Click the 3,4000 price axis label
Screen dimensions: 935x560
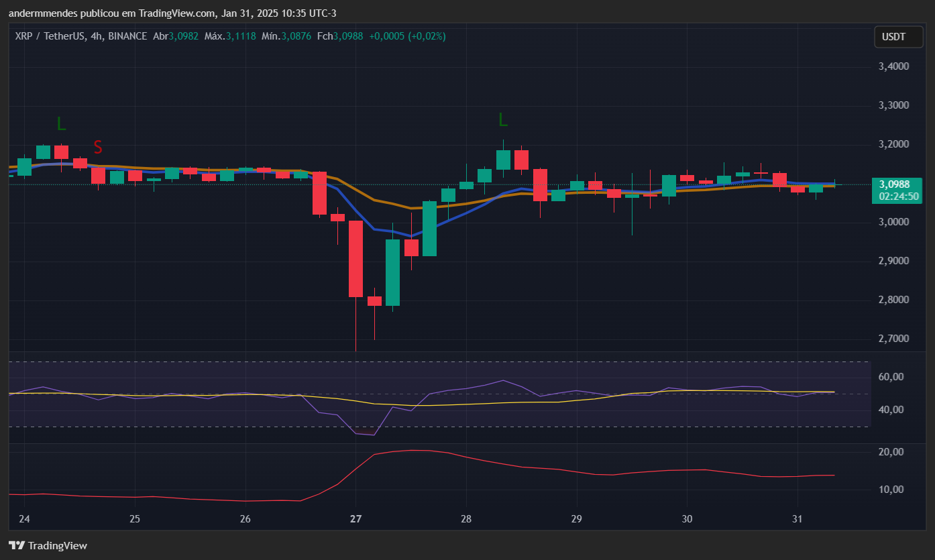click(893, 66)
